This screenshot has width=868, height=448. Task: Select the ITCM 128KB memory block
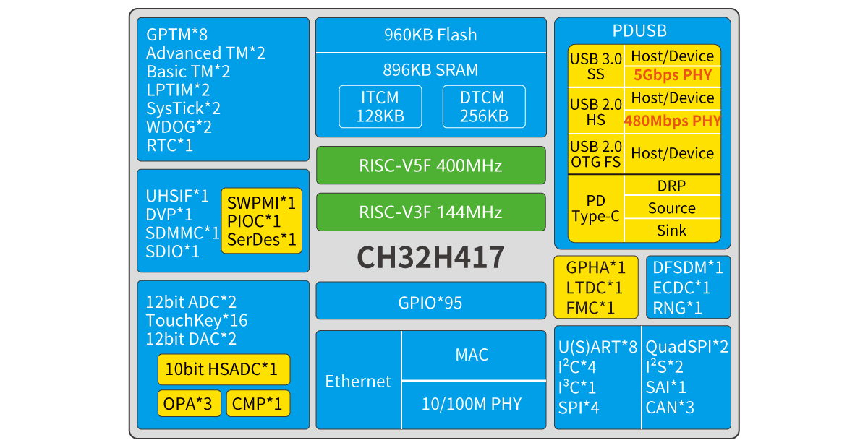(x=380, y=106)
